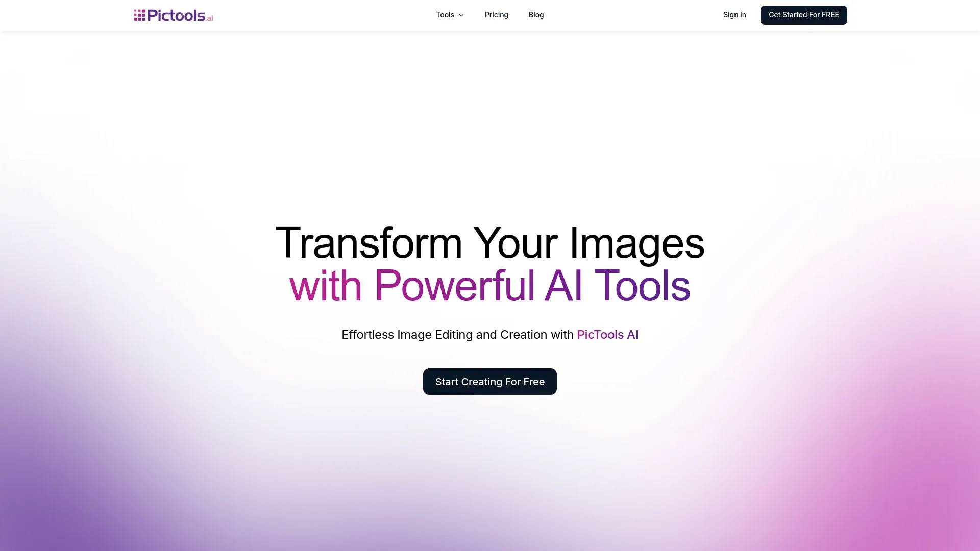Screen dimensions: 980x551
Task: Click Start Creating For Free CTA
Action: click(x=489, y=382)
